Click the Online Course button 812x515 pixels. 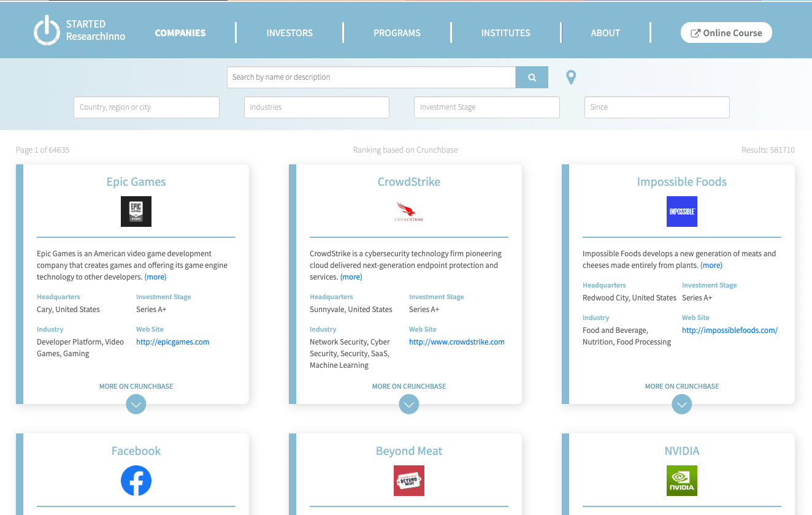[726, 33]
